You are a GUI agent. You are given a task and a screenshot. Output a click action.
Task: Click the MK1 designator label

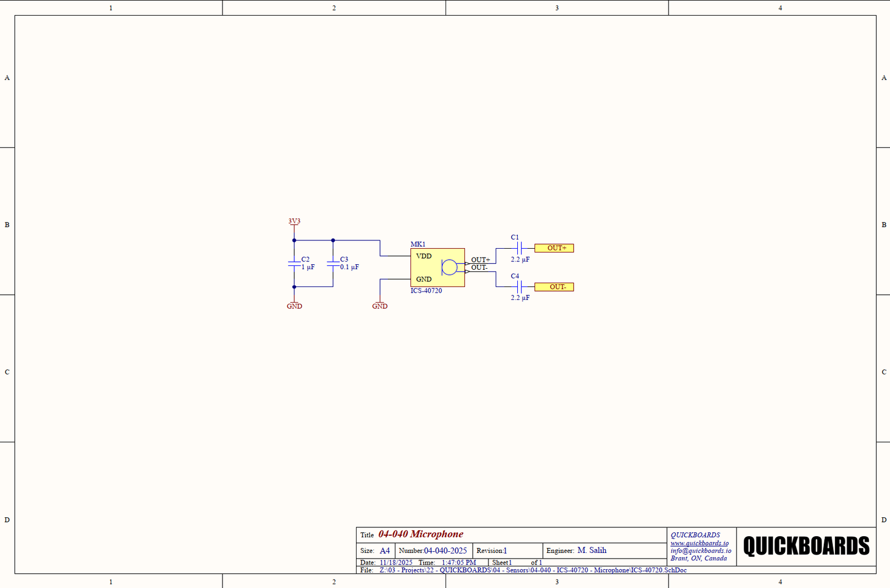point(418,244)
